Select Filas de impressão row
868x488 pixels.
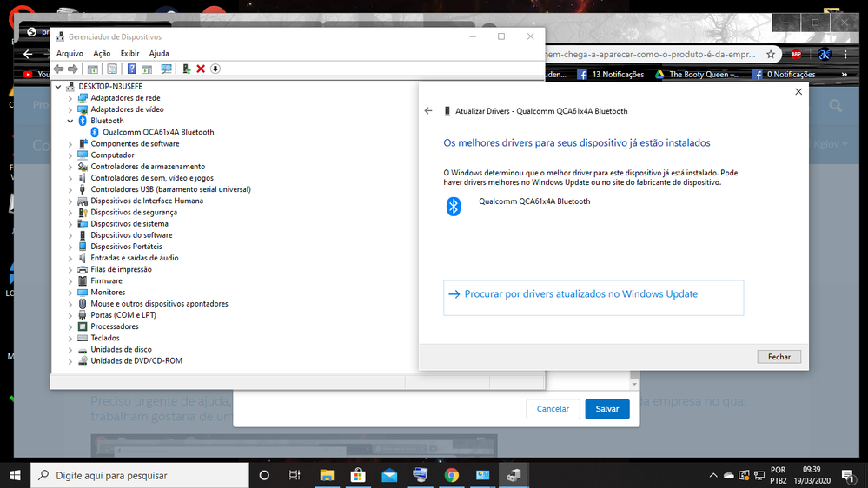[122, 269]
